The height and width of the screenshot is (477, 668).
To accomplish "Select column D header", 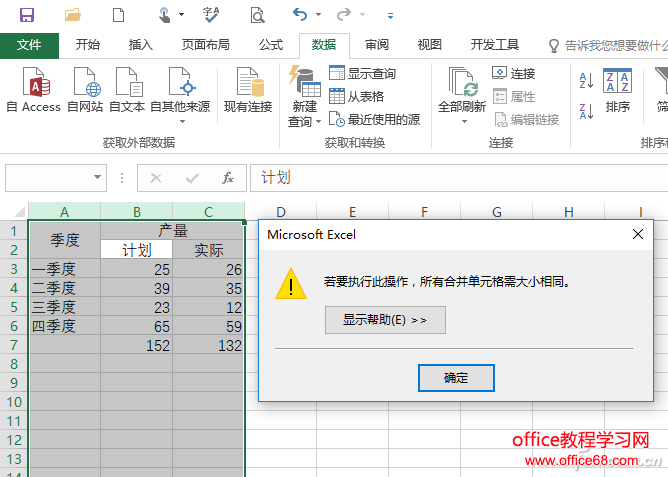I will coord(281,211).
